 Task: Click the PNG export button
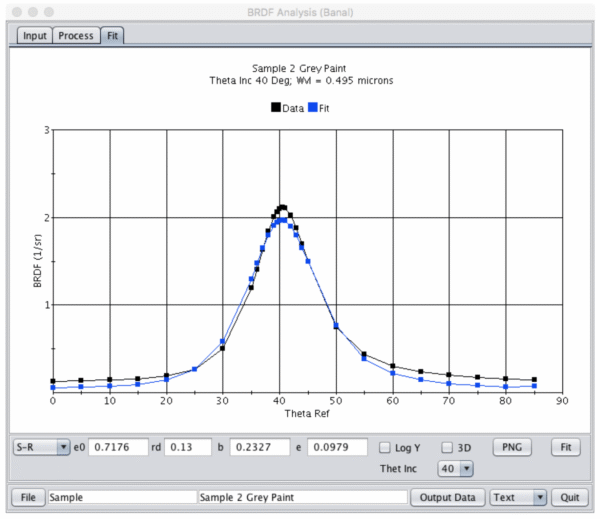511,447
